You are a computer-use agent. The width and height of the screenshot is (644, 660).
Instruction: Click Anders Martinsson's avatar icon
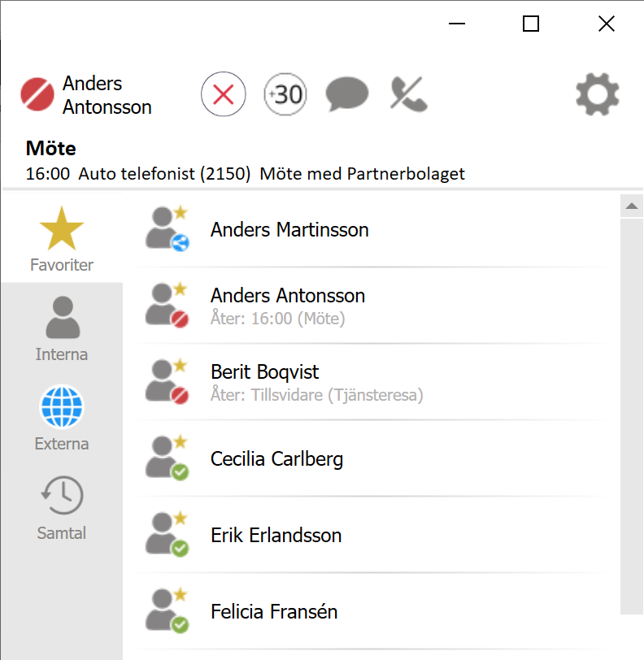click(168, 229)
